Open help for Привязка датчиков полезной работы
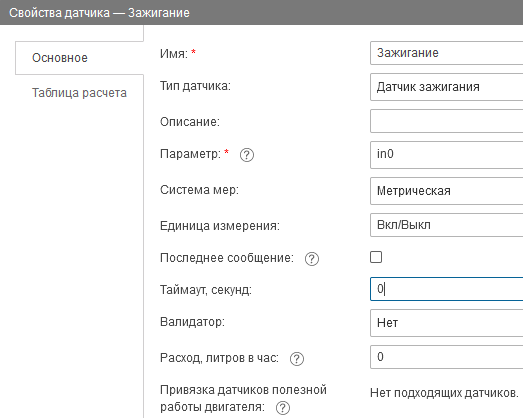This screenshot has width=523, height=418. click(x=283, y=408)
